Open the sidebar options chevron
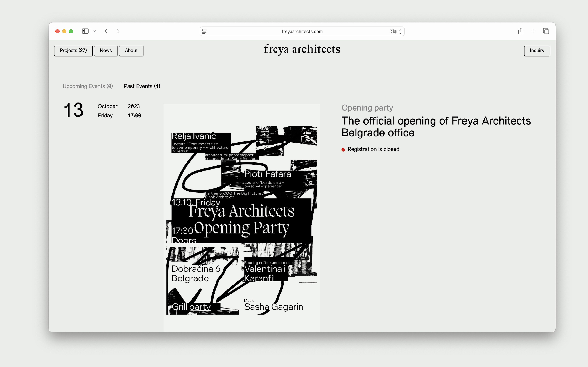 95,31
